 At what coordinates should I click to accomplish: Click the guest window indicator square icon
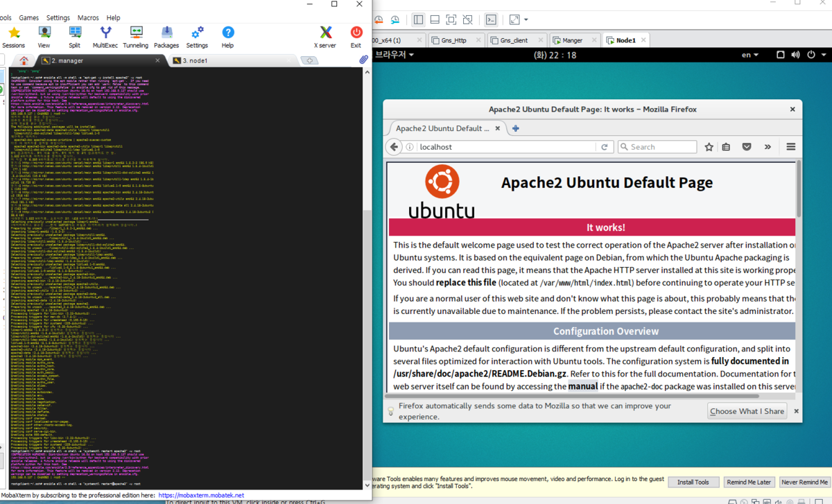[x=779, y=55]
